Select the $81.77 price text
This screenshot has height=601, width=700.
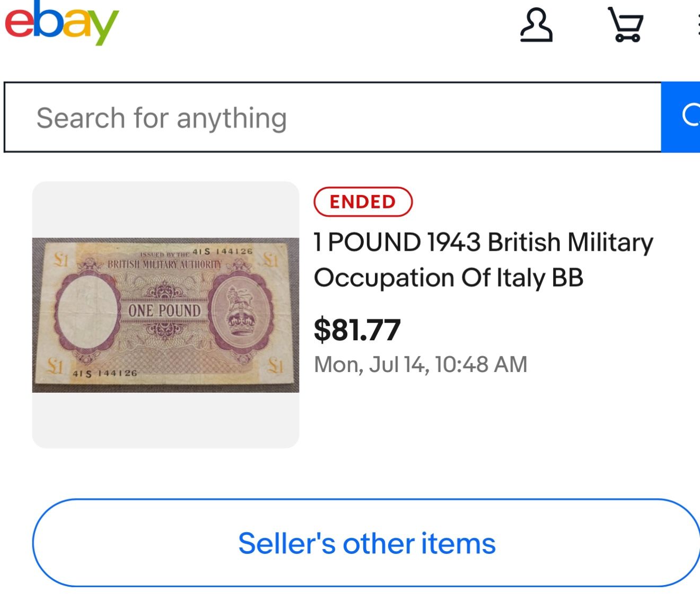pyautogui.click(x=357, y=330)
